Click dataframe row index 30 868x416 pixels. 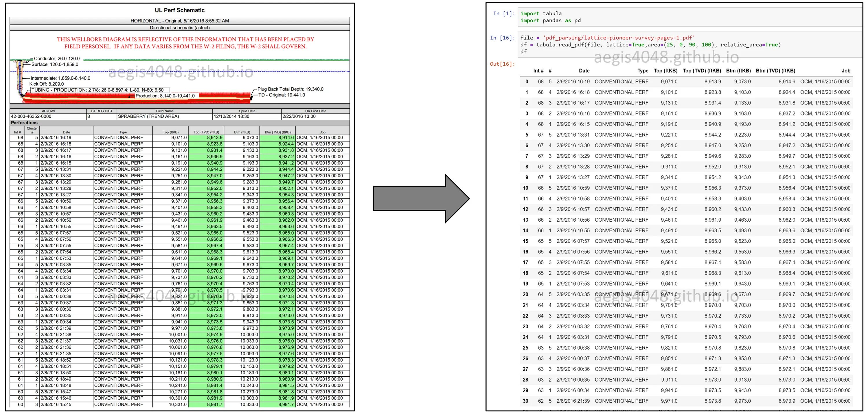point(525,401)
